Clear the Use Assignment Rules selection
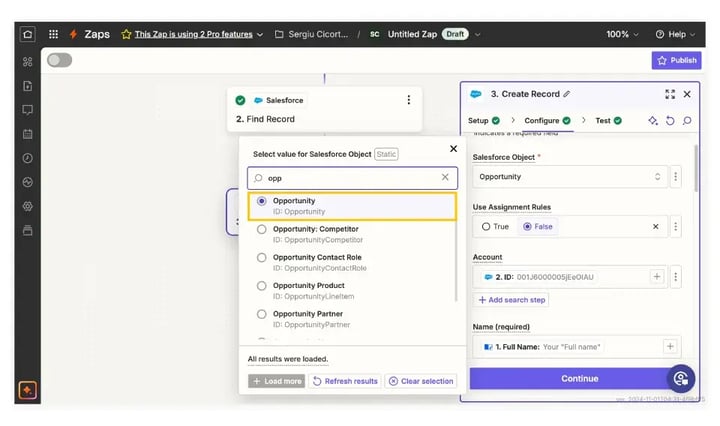Screen dimensions: 720x426 pos(656,226)
